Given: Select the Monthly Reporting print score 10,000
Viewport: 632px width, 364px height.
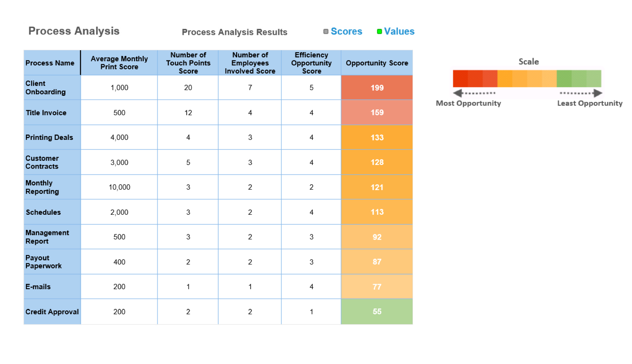Looking at the screenshot, I should point(119,187).
